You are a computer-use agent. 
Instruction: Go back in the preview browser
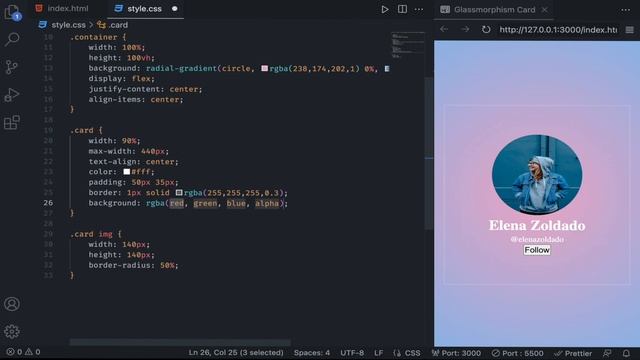[444, 29]
